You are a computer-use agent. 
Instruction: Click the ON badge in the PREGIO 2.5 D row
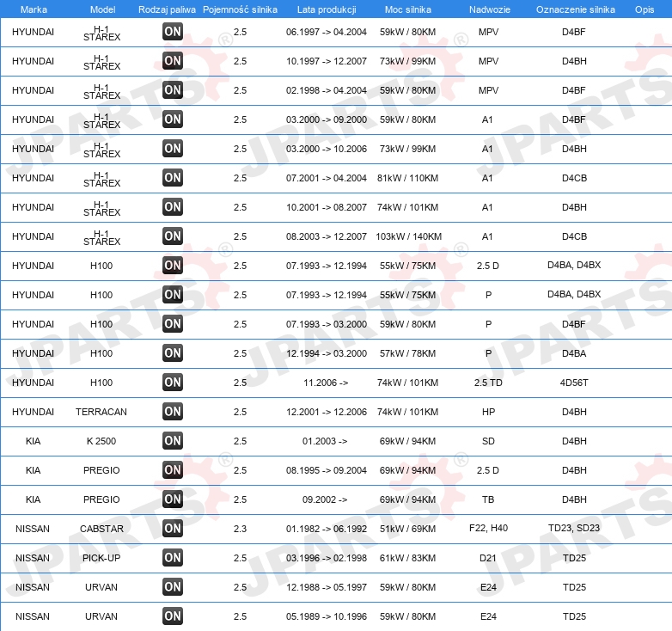173,470
